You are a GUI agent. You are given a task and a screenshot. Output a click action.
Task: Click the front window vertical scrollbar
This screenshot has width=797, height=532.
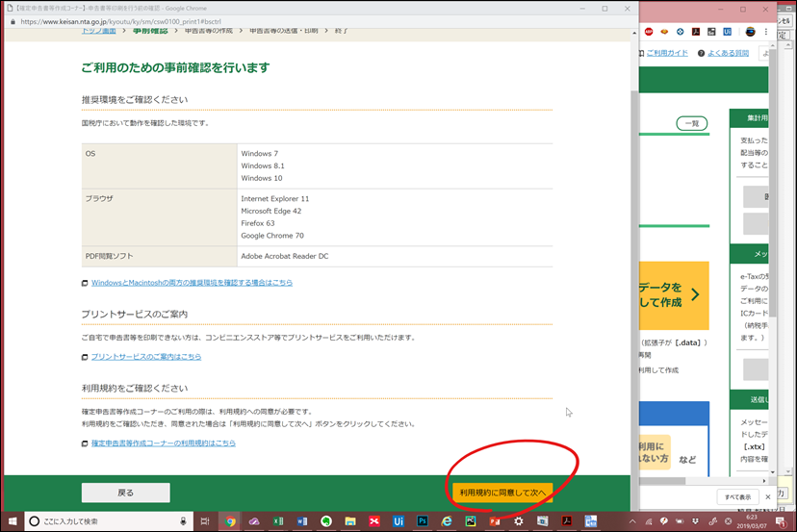click(633, 300)
